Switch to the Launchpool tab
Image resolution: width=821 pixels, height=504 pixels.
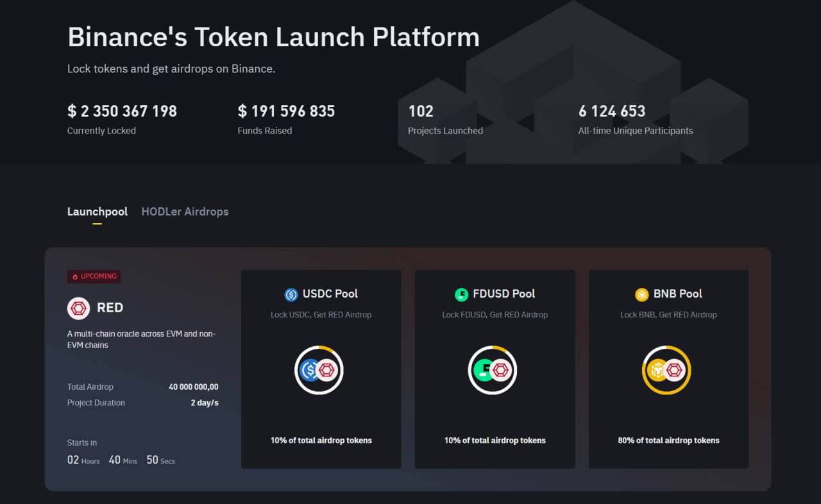pos(97,212)
